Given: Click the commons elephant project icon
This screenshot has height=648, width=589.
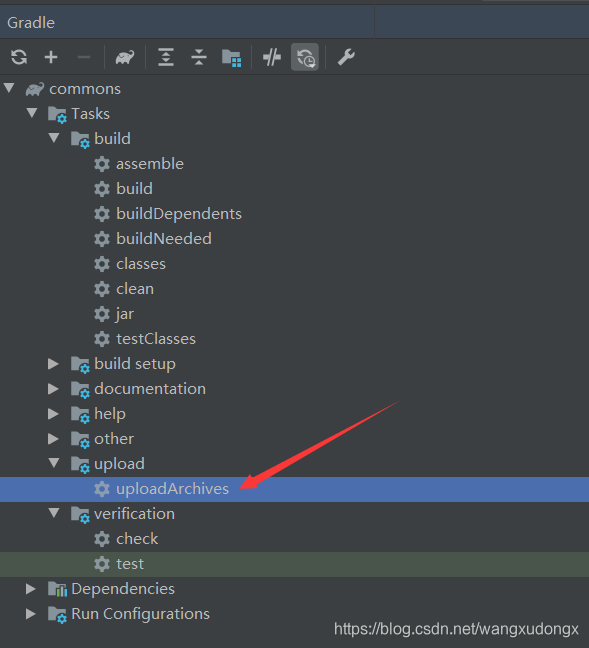Looking at the screenshot, I should point(35,89).
